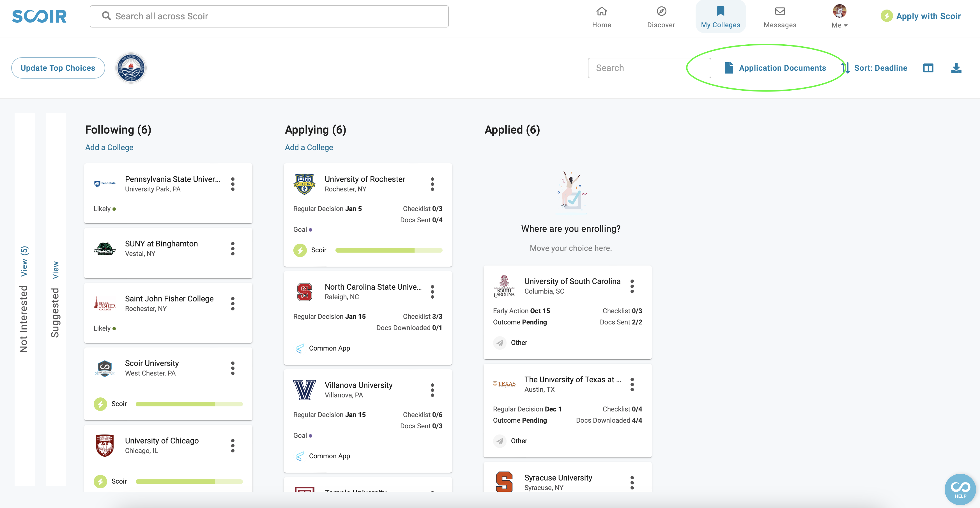Click the University of Chicago crest

coord(105,445)
